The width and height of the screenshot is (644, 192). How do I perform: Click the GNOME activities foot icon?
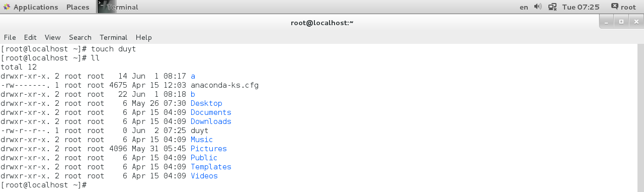tap(7, 7)
